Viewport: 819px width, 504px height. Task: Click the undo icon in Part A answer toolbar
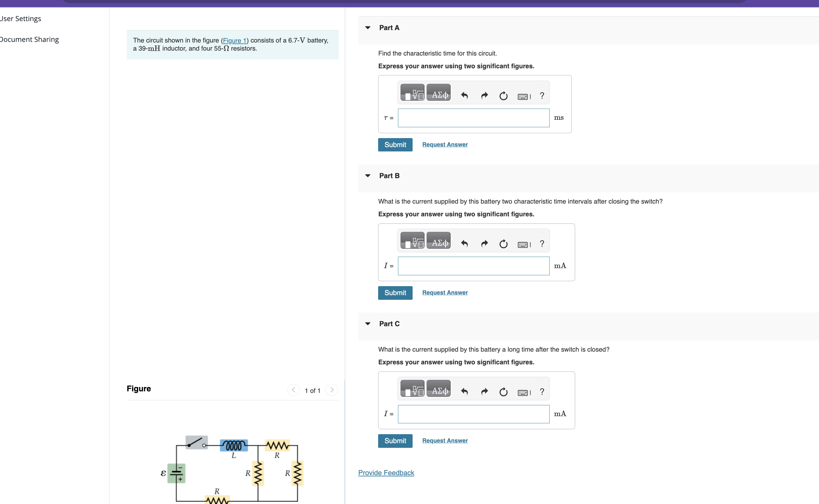[464, 96]
